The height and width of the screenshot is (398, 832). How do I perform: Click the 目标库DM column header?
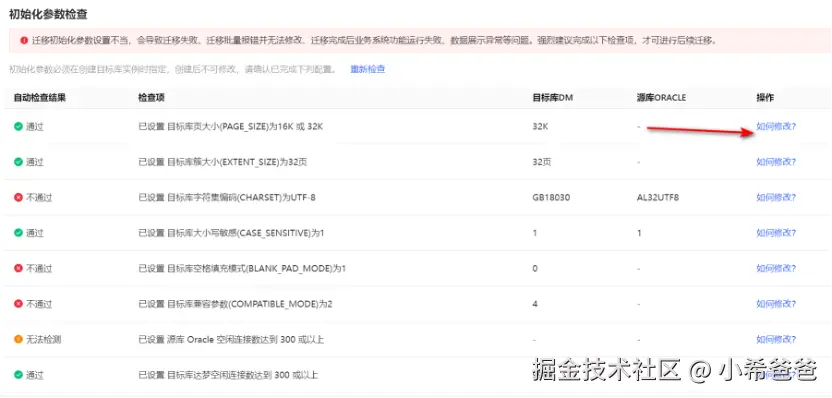552,98
